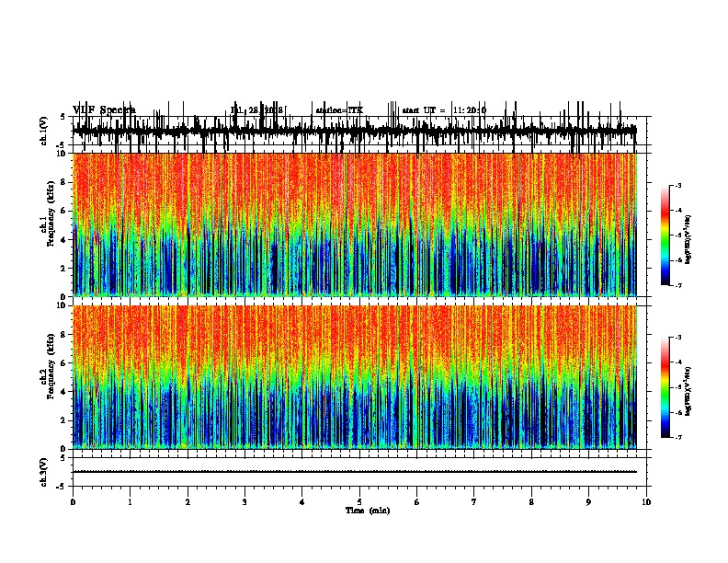Click the log(PSD) label beside ch.2 color bar
728x563 pixels.
tap(688, 391)
